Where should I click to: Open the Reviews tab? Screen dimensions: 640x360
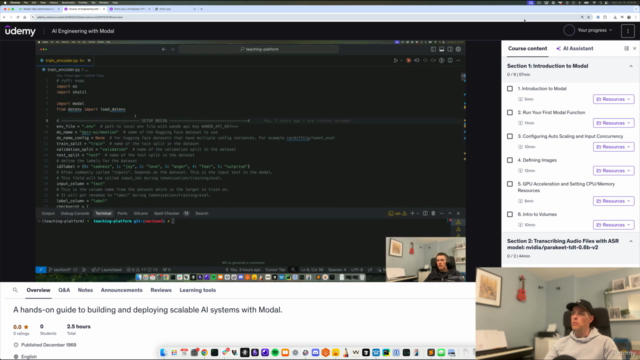tap(161, 290)
